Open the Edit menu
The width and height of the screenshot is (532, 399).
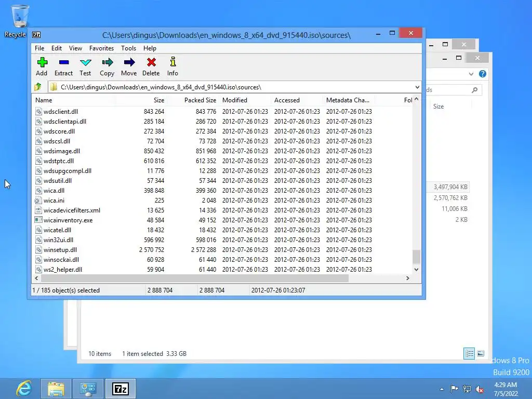coord(56,48)
